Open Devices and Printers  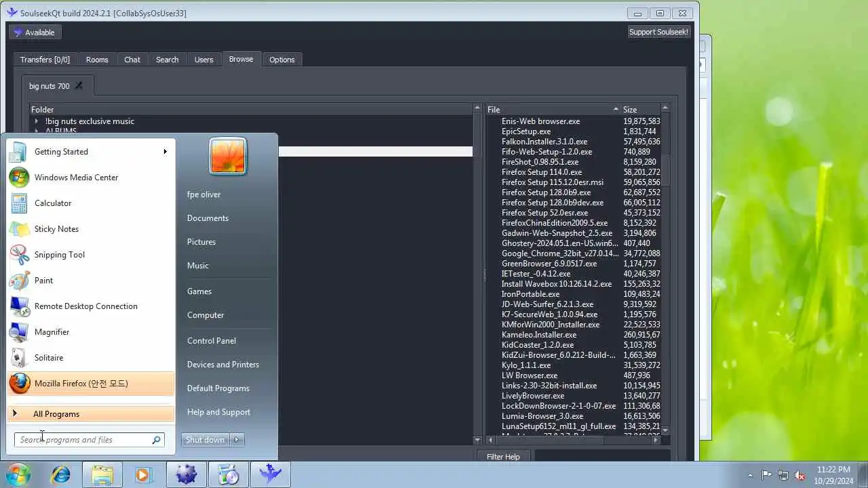point(223,365)
